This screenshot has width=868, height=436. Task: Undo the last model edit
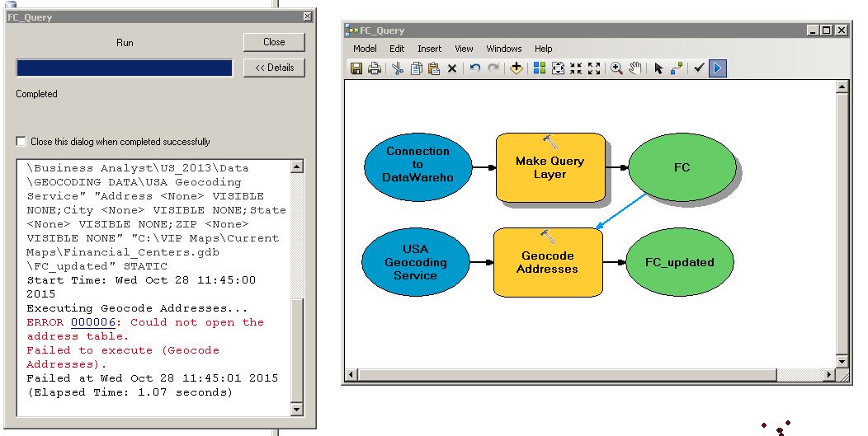475,68
